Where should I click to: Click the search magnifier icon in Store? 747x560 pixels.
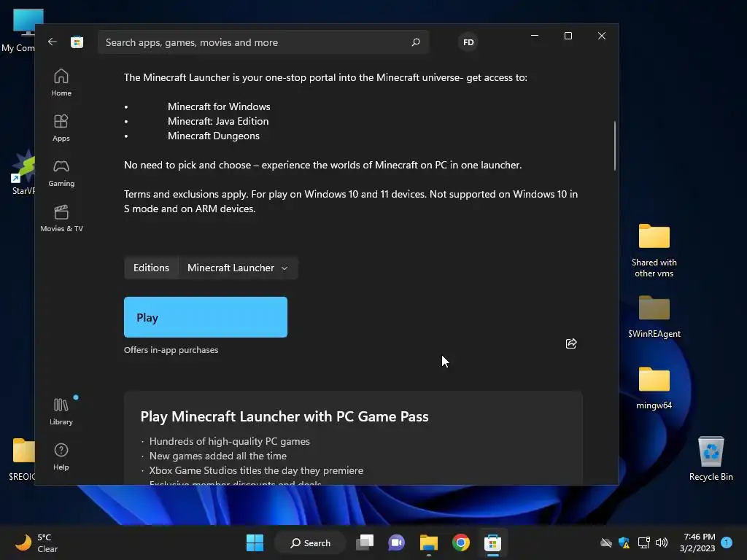415,42
